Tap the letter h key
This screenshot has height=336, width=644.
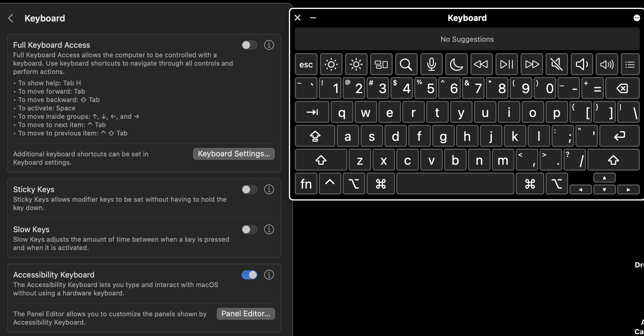467,136
